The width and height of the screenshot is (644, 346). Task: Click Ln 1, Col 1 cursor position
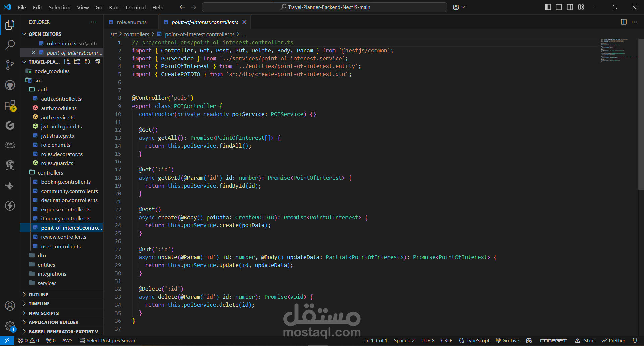[376, 340]
